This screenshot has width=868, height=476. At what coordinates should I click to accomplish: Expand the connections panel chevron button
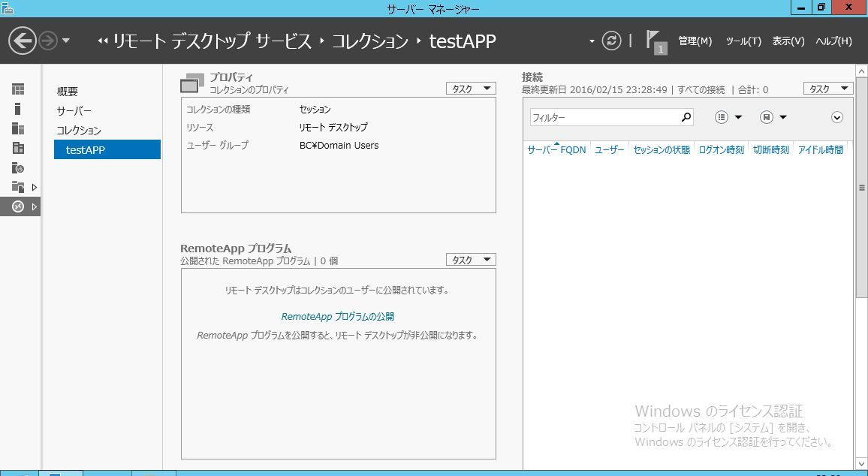coord(837,117)
